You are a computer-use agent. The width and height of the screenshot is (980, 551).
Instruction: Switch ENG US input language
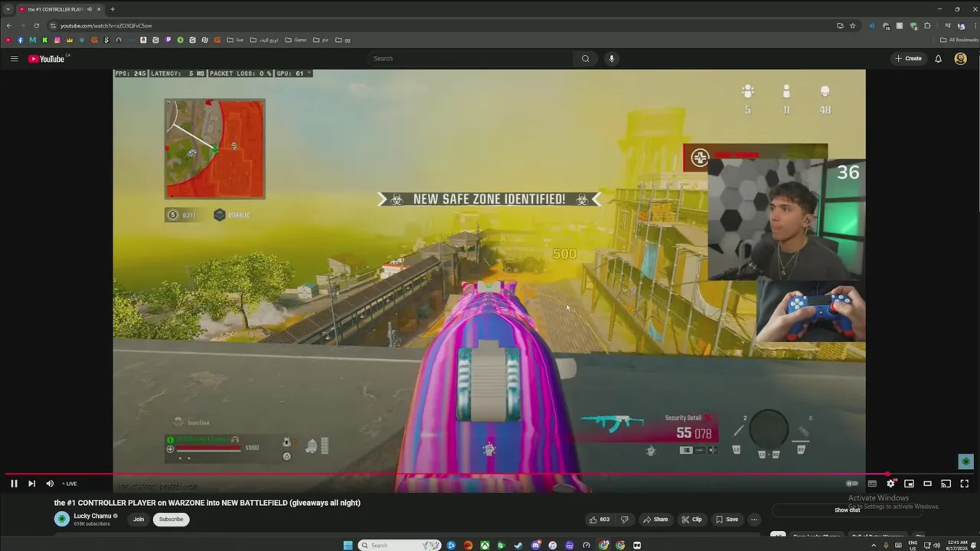[x=913, y=545]
